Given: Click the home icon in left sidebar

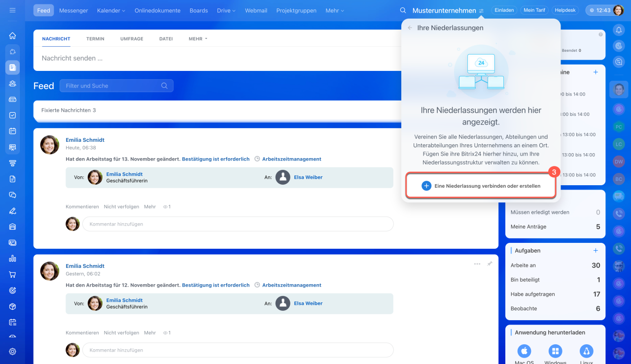Looking at the screenshot, I should pyautogui.click(x=12, y=35).
